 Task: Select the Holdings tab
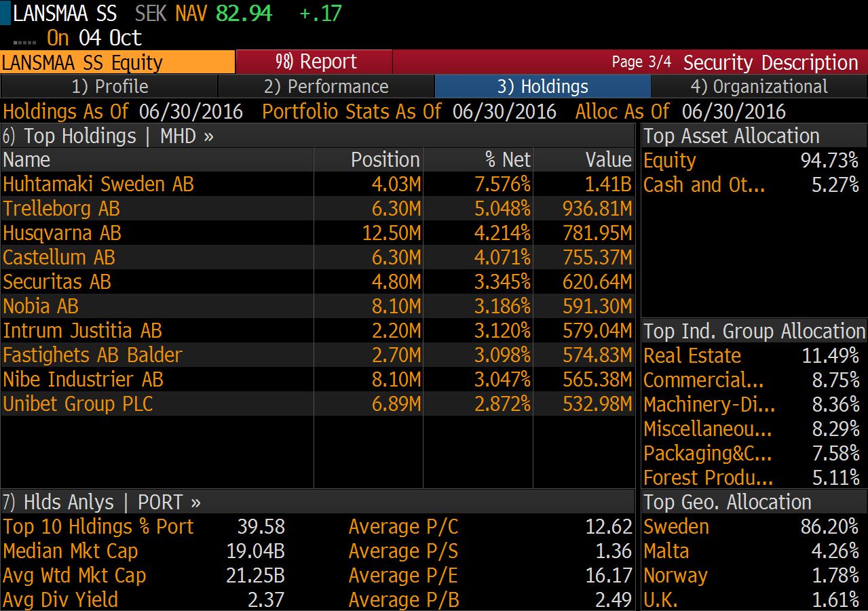click(542, 87)
